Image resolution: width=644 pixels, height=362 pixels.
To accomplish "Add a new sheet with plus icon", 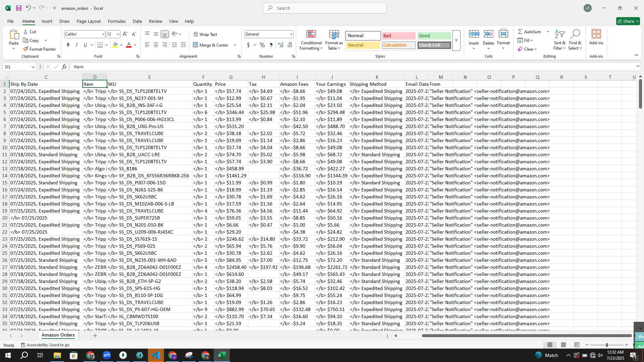I will pos(95,336).
